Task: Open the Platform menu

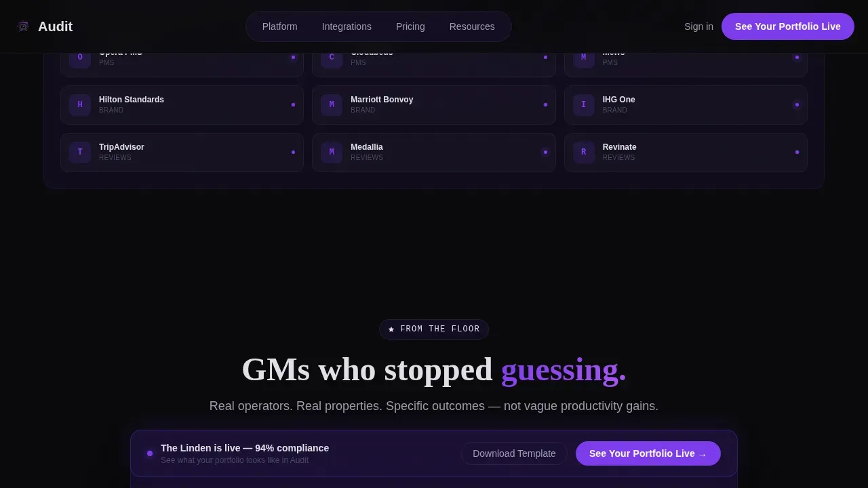Action: point(280,26)
